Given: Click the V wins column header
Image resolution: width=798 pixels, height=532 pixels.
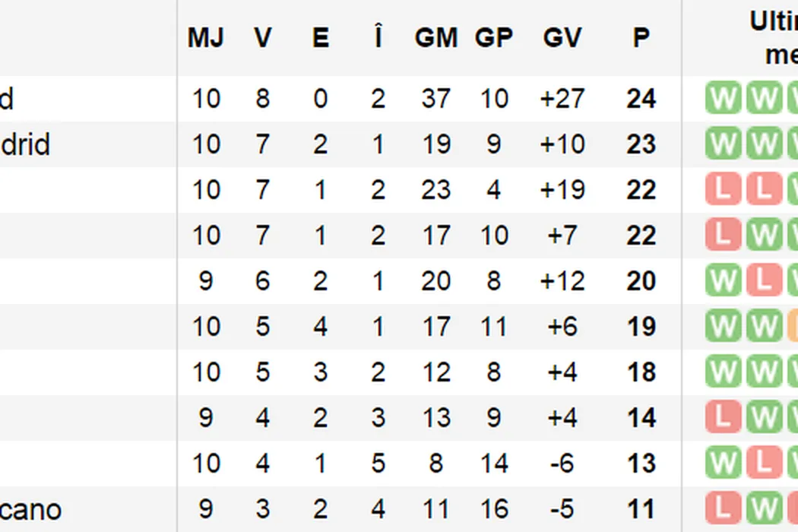Looking at the screenshot, I should click(x=263, y=38).
